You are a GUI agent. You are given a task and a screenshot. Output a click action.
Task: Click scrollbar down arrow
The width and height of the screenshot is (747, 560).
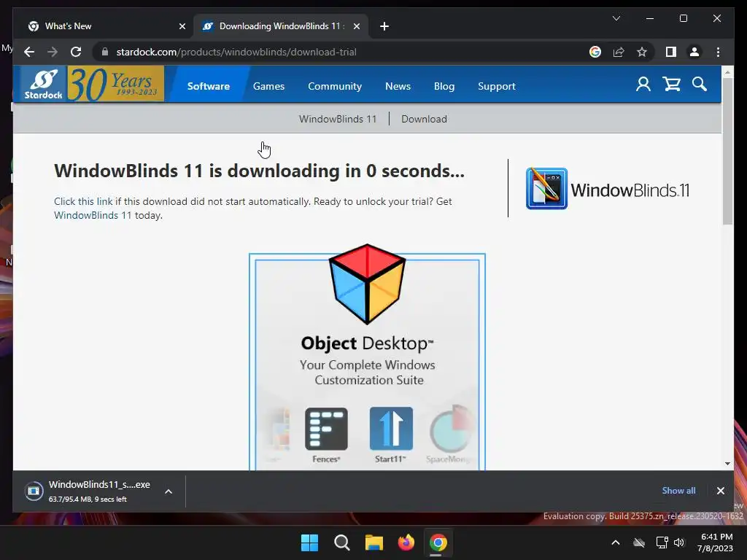click(727, 463)
